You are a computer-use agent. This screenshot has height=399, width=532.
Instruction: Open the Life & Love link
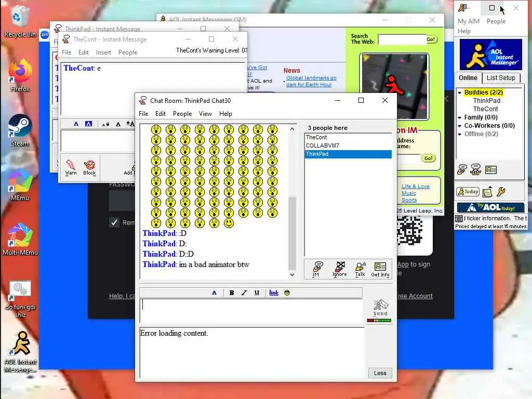pos(415,187)
